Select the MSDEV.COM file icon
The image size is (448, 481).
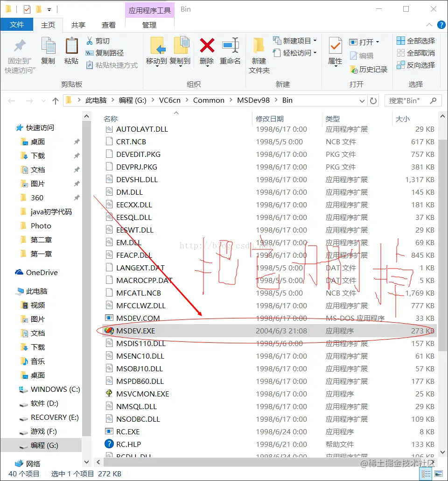click(109, 318)
